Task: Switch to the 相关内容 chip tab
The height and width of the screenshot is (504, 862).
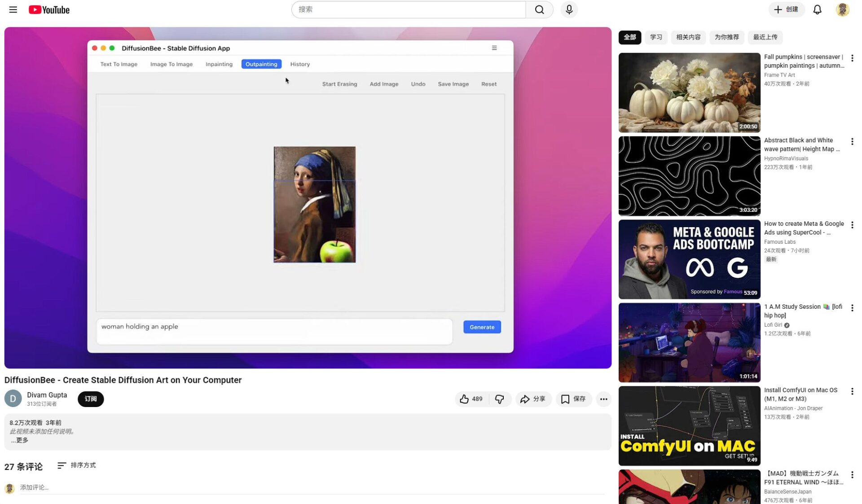Action: tap(688, 37)
